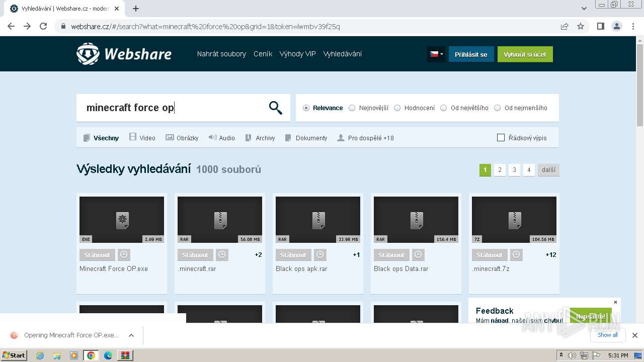Filter results by Pro dospělé +18

tap(366, 138)
